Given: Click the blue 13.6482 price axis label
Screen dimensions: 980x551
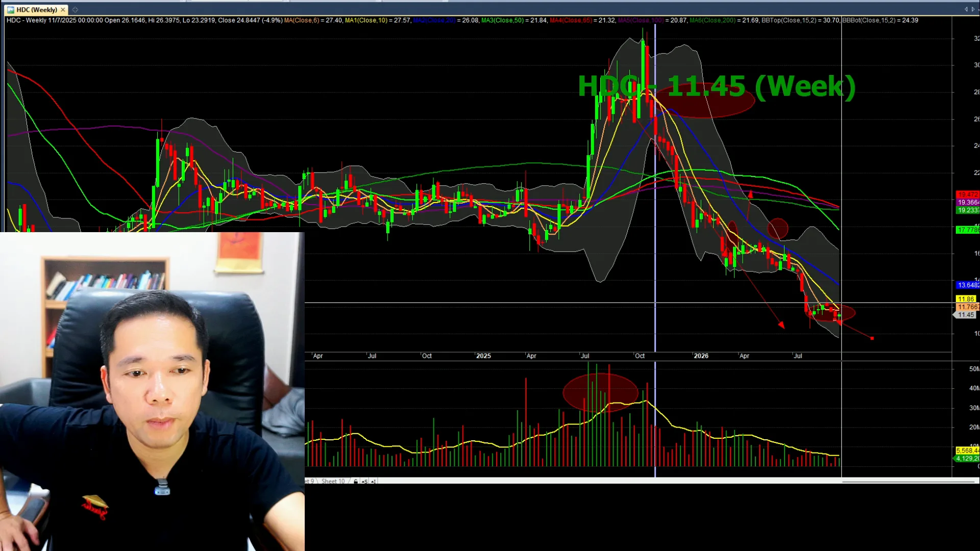Looking at the screenshot, I should click(x=967, y=285).
